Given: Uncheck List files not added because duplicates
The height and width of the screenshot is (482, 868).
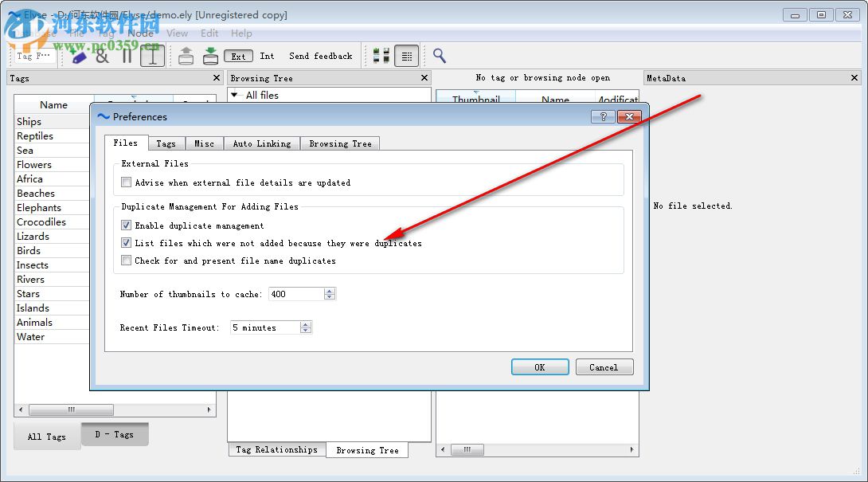Looking at the screenshot, I should tap(126, 243).
